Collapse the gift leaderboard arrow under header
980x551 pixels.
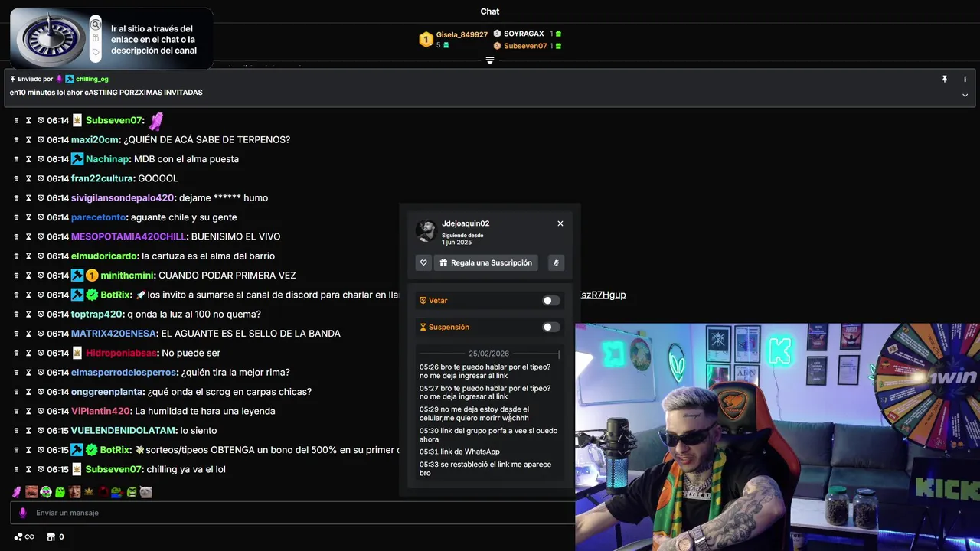[x=490, y=60]
